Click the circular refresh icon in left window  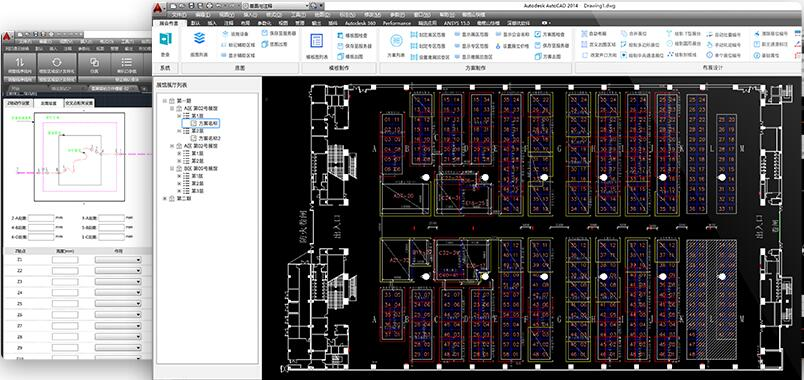pyautogui.click(x=57, y=62)
